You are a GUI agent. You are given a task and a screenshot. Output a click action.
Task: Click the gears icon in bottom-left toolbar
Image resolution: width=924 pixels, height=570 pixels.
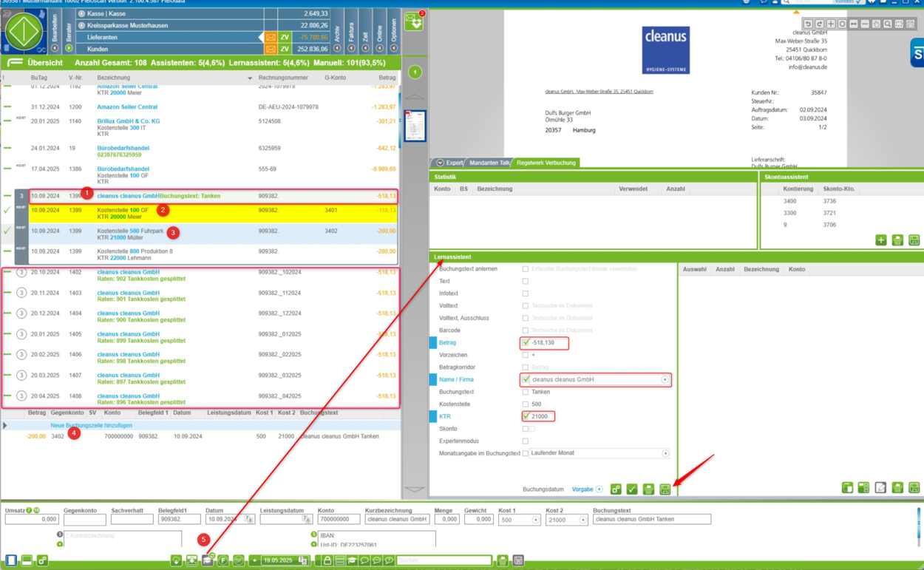coord(42,560)
